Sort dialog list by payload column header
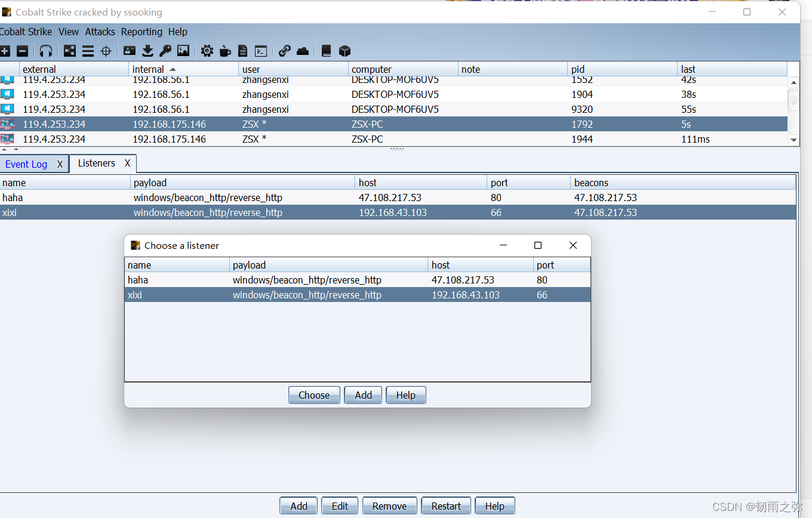812x518 pixels. coord(329,265)
